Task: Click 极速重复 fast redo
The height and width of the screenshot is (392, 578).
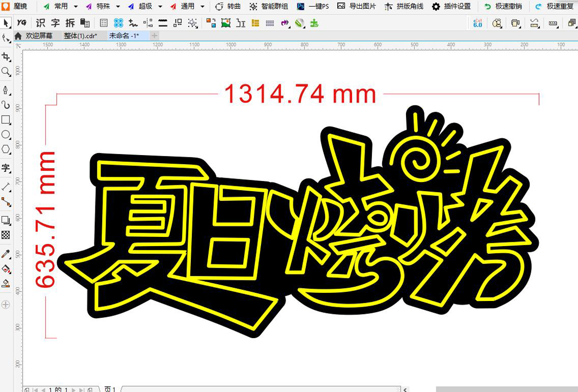Action: pyautogui.click(x=555, y=6)
